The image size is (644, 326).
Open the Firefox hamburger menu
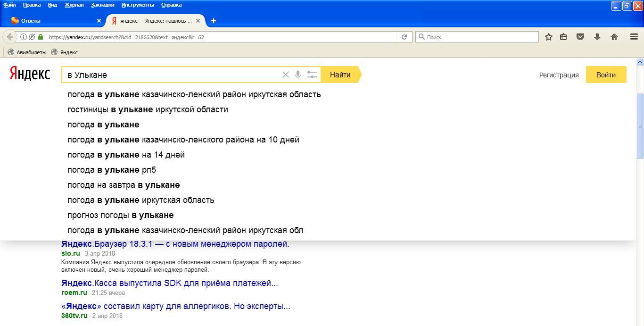coord(634,37)
